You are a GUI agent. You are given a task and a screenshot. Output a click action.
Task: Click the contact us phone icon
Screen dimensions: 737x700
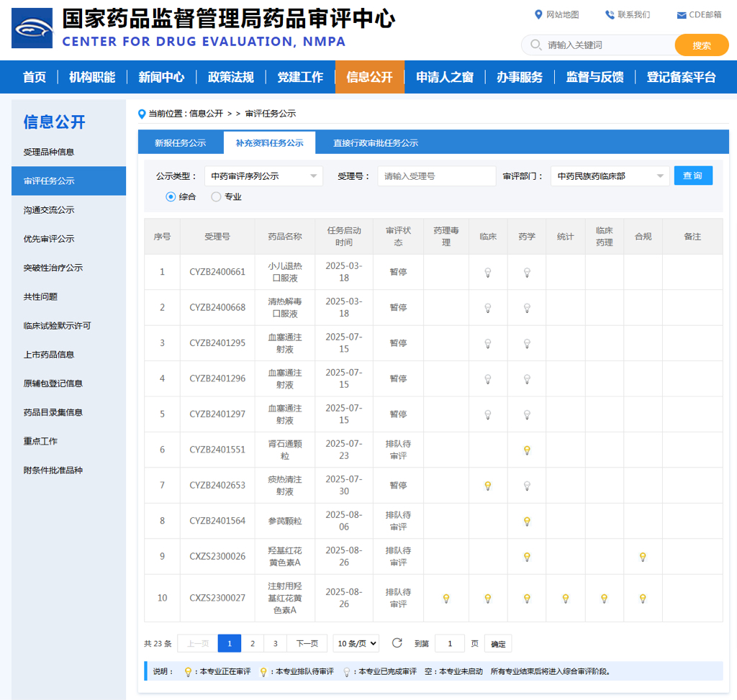[610, 14]
